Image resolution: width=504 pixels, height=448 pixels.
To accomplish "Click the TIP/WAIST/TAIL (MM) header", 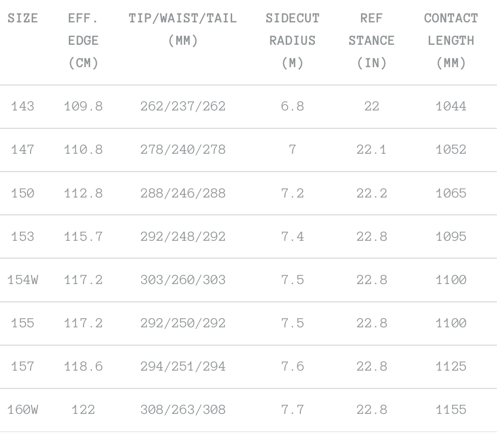I will point(183,30).
